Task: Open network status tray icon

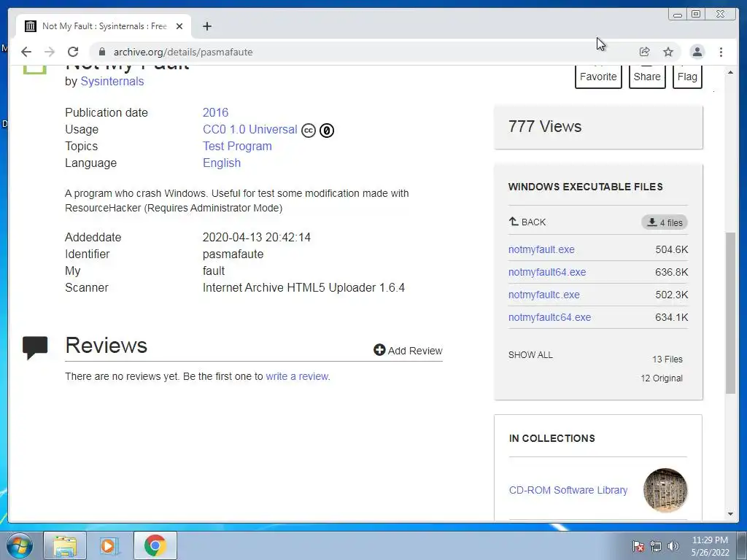Action: coord(656,546)
